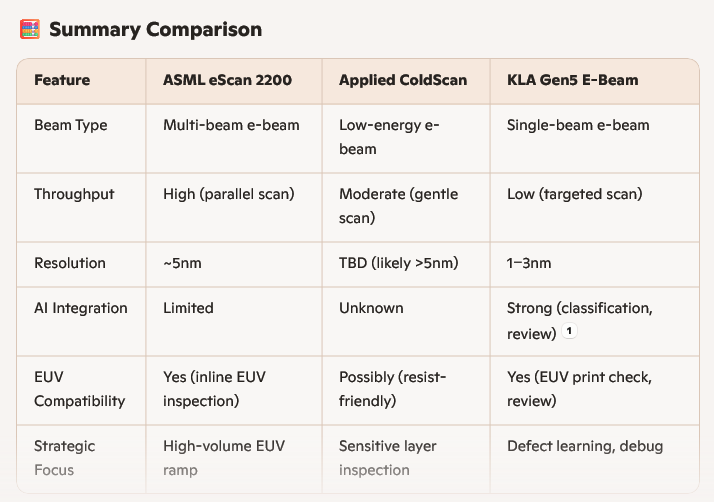The image size is (714, 502).
Task: Click the abacus icon beside Summary Comparison
Action: click(x=29, y=30)
